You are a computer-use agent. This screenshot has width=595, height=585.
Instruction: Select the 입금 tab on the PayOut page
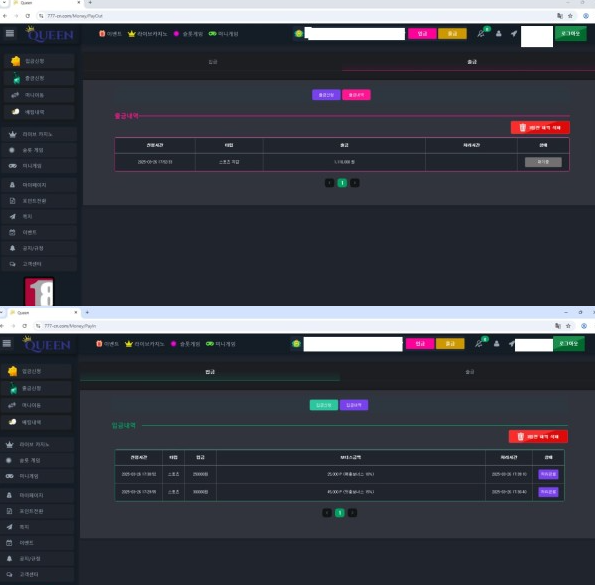coord(212,62)
